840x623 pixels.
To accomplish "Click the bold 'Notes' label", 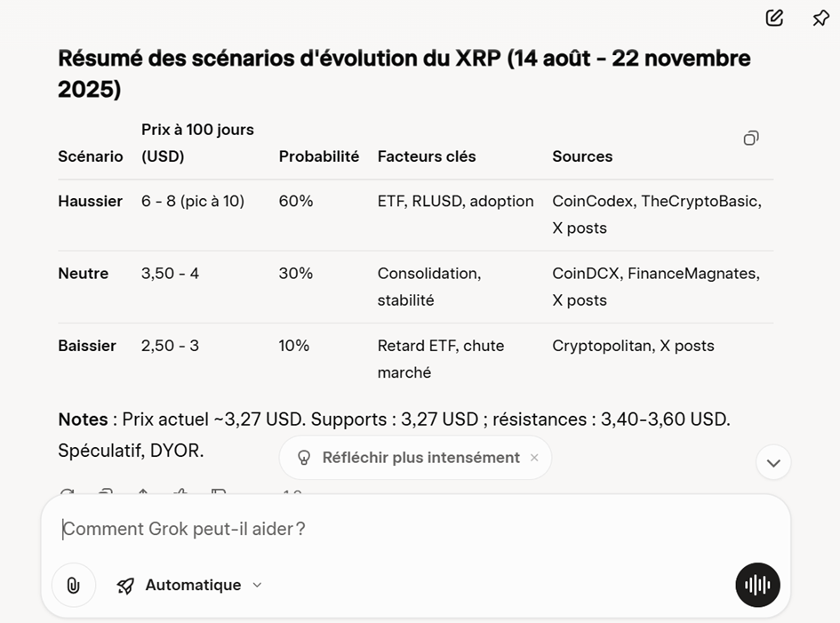I will coord(83,419).
